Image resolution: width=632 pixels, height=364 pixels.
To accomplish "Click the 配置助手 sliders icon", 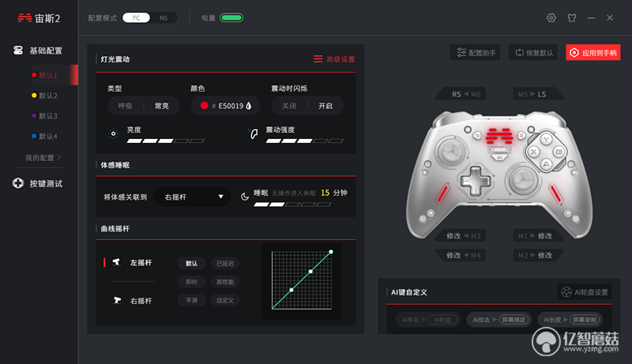I will pyautogui.click(x=461, y=53).
